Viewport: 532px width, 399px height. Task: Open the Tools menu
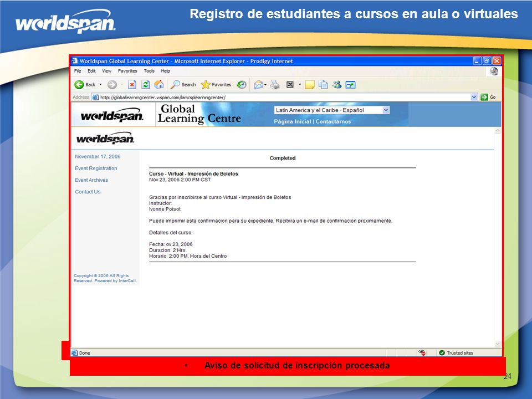(x=149, y=71)
